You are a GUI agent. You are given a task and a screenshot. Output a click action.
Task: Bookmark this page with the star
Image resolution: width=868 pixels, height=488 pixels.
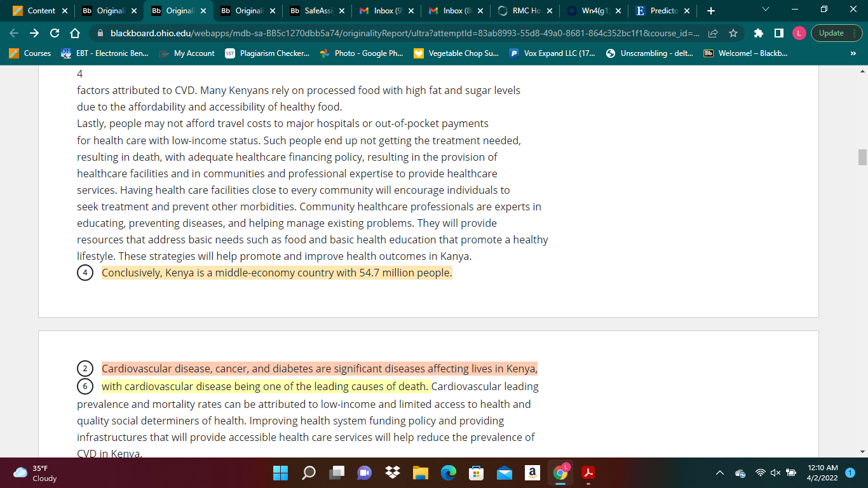coord(733,33)
